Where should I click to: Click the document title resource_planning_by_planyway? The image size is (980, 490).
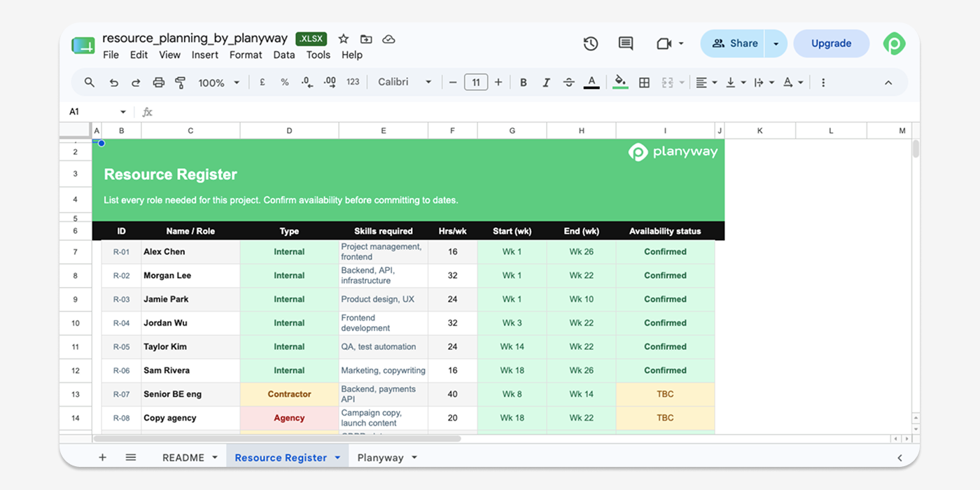tap(195, 38)
